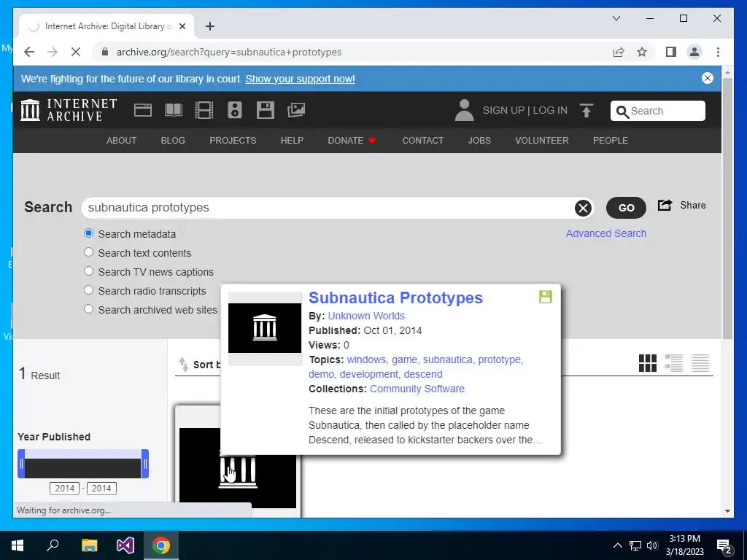The width and height of the screenshot is (747, 560).
Task: Open Community Software collection link
Action: pyautogui.click(x=417, y=389)
